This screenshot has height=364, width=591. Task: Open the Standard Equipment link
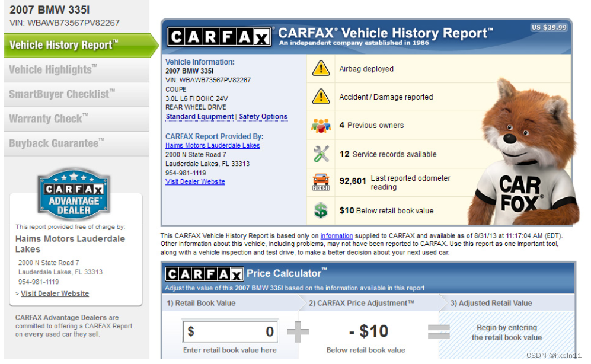[x=200, y=116]
